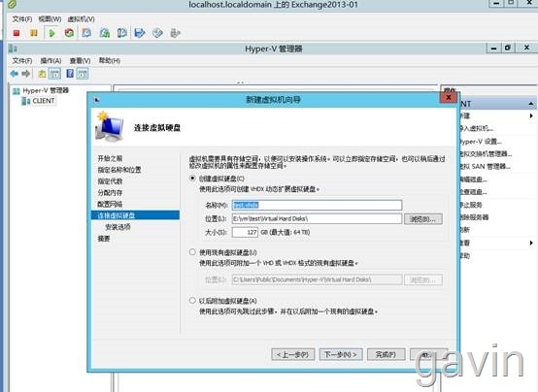Click the red-green reset VM icon
Image resolution: width=538 pixels, height=392 pixels.
point(69,33)
